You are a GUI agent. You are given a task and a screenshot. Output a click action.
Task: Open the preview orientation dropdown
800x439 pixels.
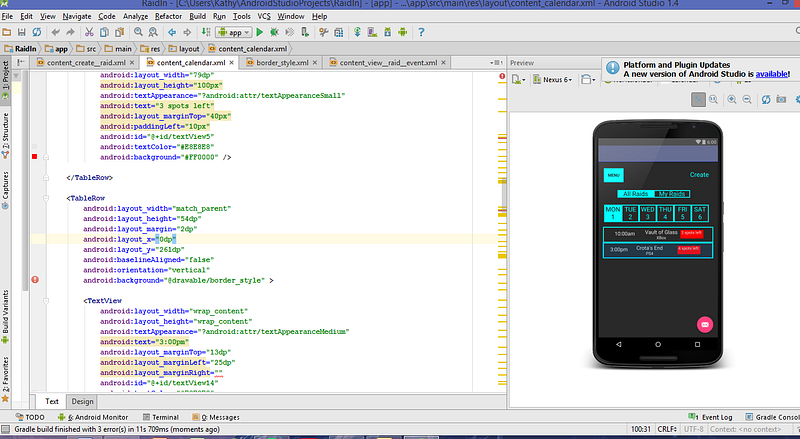click(588, 80)
